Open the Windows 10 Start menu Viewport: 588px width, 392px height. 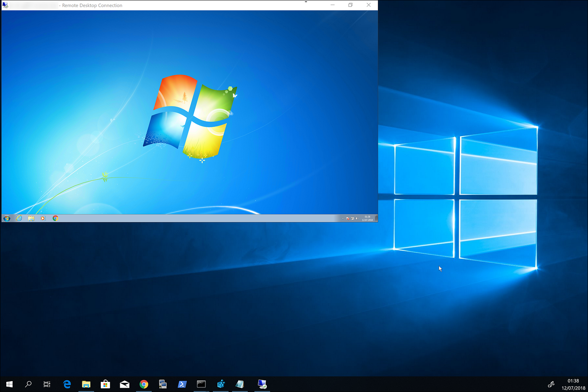[9, 384]
